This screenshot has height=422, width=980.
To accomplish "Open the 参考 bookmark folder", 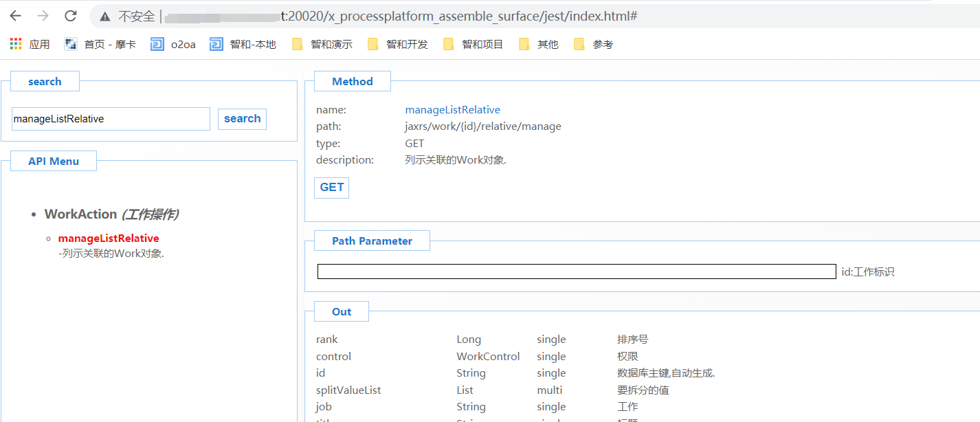I will [x=593, y=44].
